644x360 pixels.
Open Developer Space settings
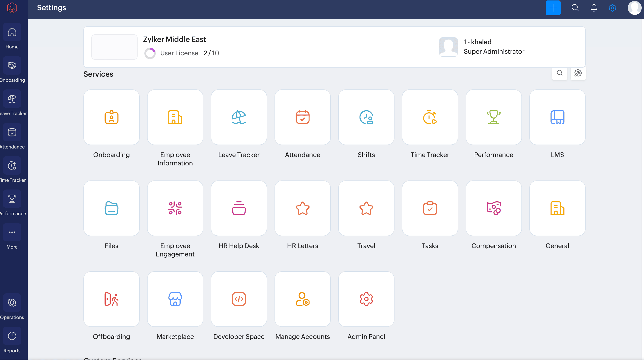(x=239, y=299)
